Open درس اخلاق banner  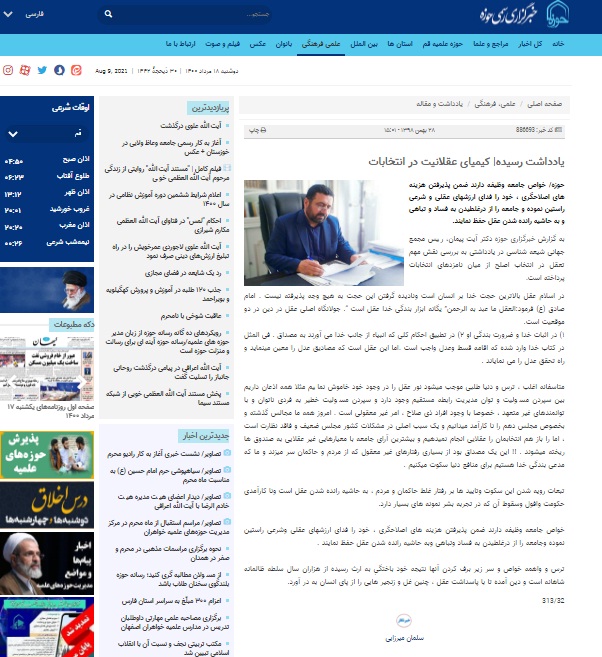coord(47,505)
